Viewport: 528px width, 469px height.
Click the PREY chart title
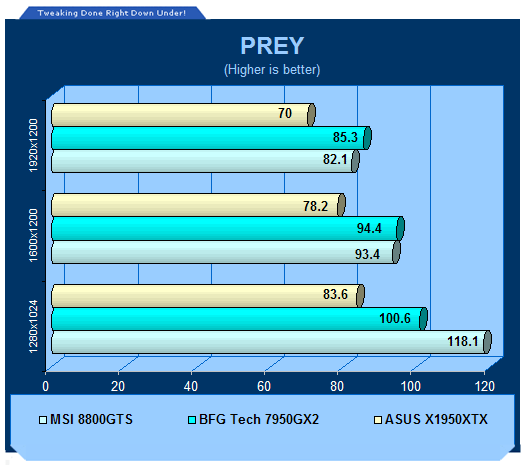pyautogui.click(x=272, y=45)
